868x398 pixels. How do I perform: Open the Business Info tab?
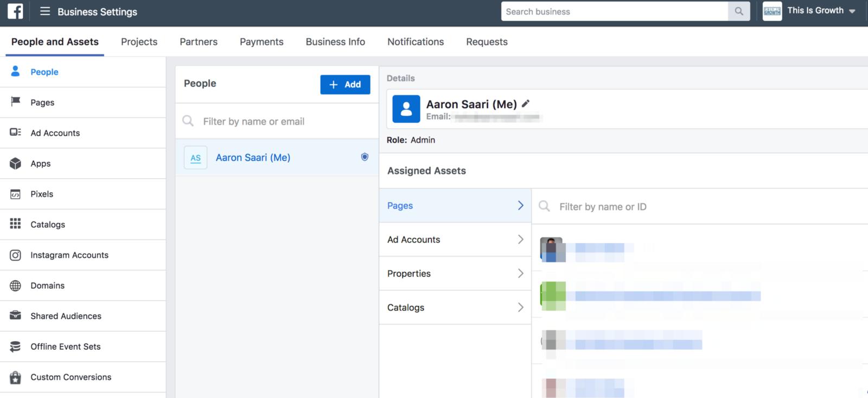[335, 42]
